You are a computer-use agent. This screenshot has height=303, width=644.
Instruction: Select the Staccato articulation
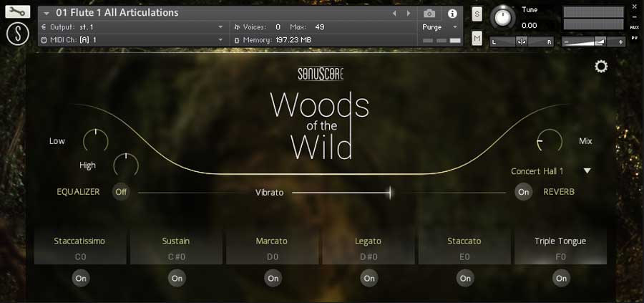(x=464, y=248)
